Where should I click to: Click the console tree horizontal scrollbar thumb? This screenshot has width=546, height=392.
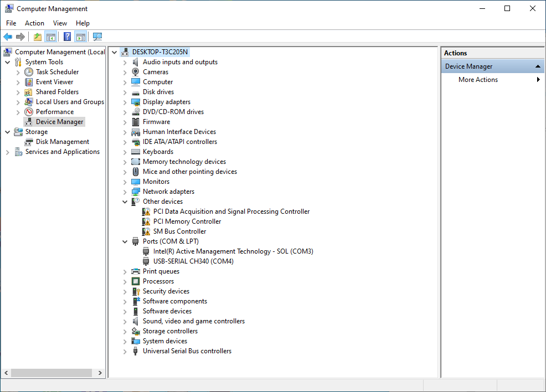(x=51, y=373)
